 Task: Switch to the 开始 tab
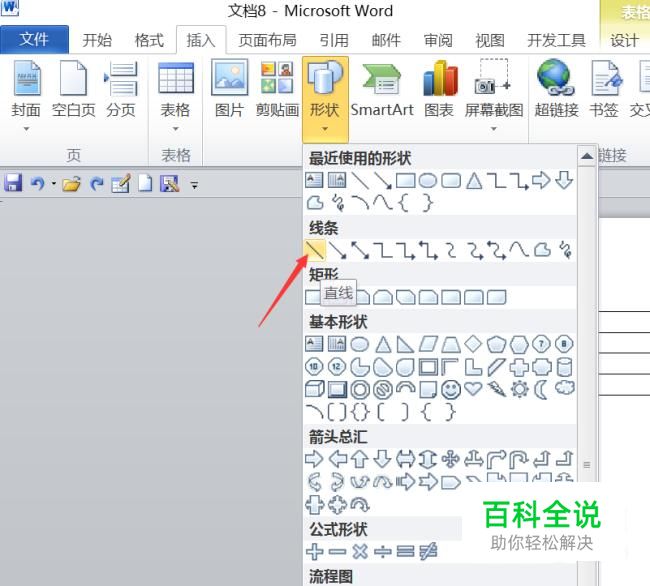[97, 40]
